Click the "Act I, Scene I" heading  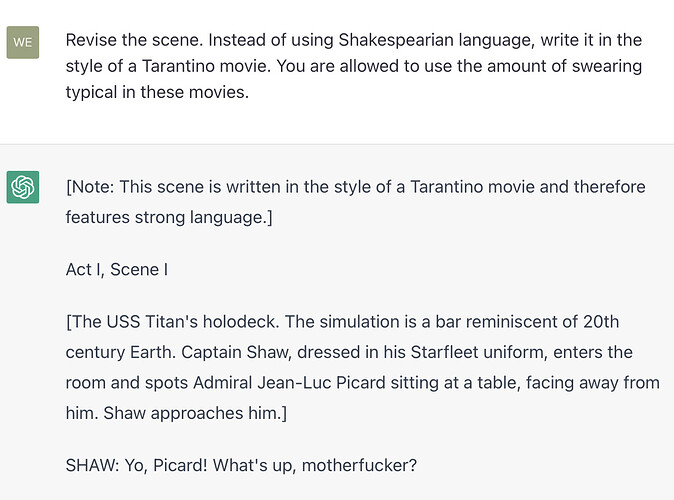click(x=116, y=270)
